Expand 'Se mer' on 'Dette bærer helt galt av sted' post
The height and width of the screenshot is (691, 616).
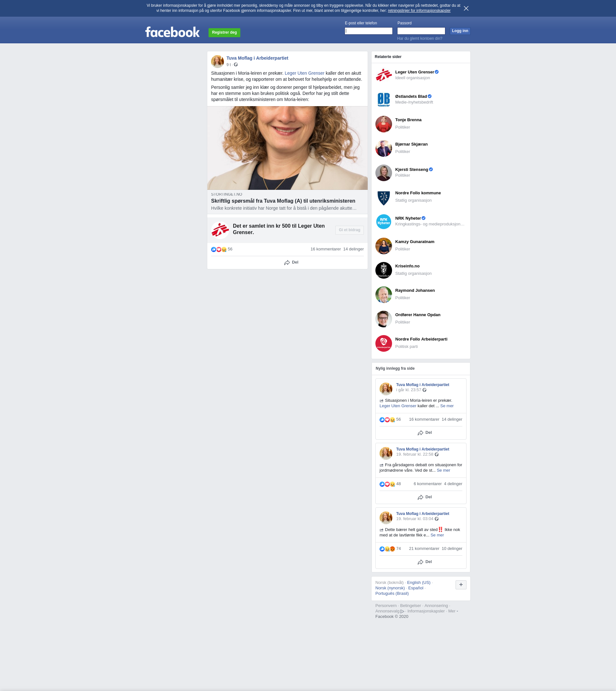[x=437, y=535]
